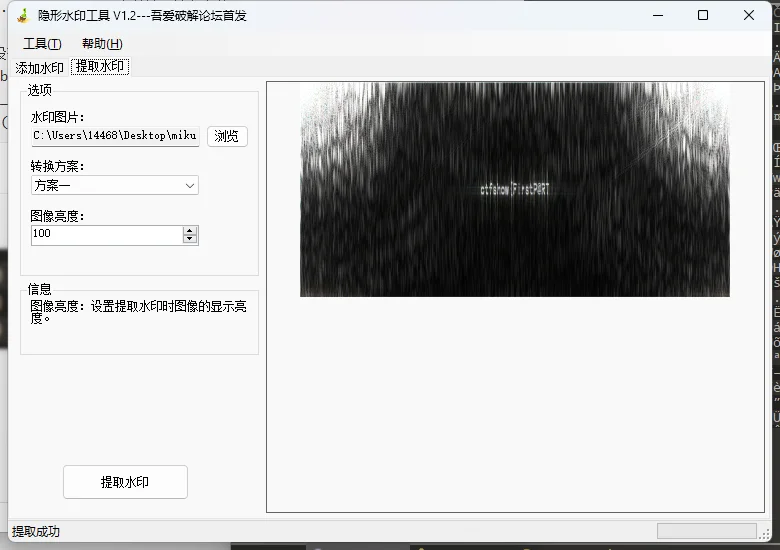Click the 图像亮度 value field showing 100
This screenshot has height=550, width=780.
tap(105, 234)
